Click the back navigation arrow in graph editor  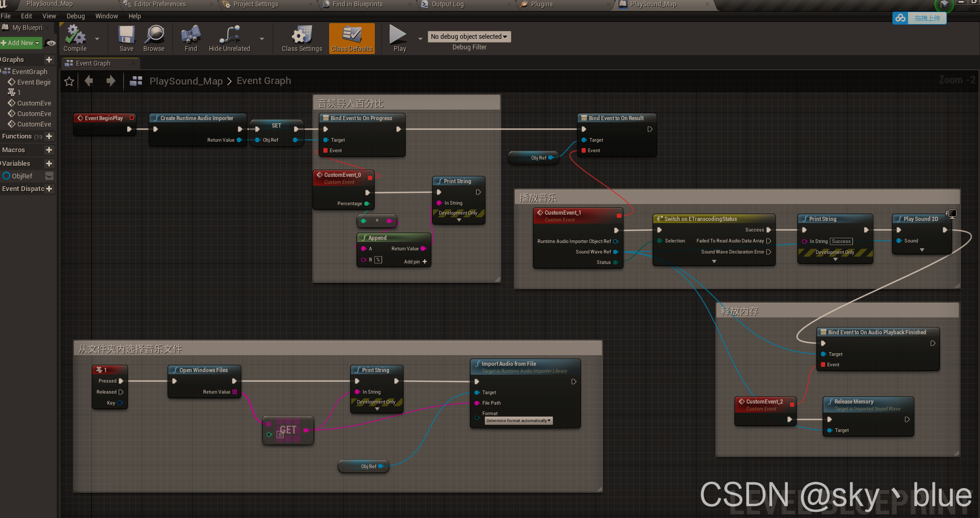pyautogui.click(x=89, y=81)
